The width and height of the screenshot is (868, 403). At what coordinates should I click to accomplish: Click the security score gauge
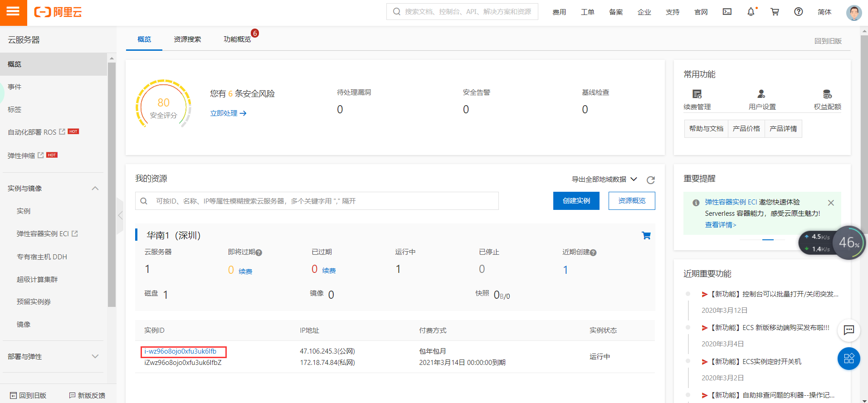[x=163, y=104]
